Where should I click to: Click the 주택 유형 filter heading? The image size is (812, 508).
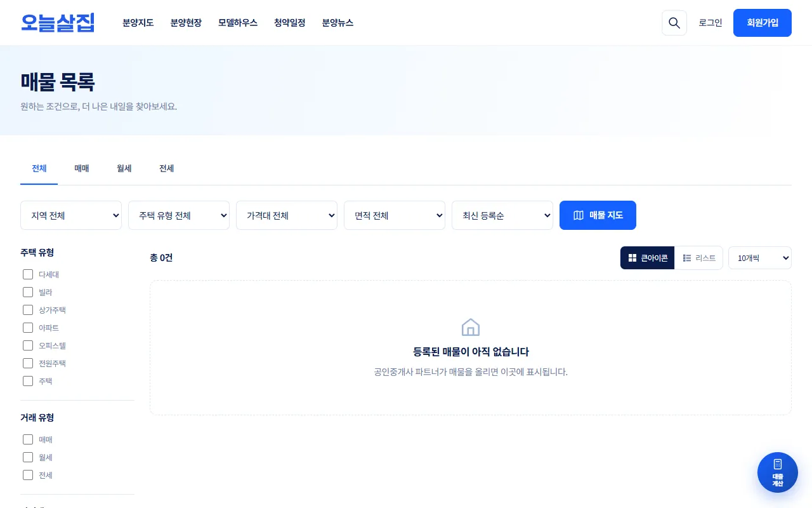tap(37, 252)
